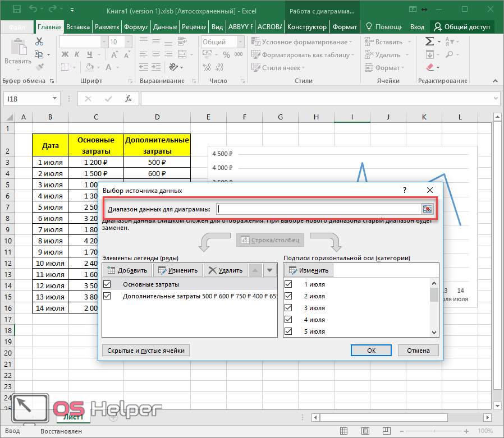Open the Name Box dropdown arrow
The height and width of the screenshot is (438, 504).
(x=55, y=99)
